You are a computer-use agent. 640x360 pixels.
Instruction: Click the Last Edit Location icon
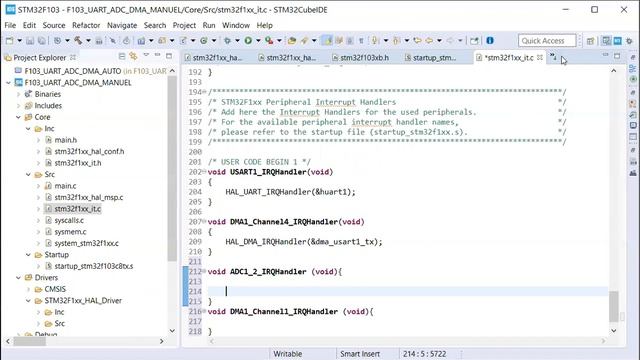pos(417,40)
